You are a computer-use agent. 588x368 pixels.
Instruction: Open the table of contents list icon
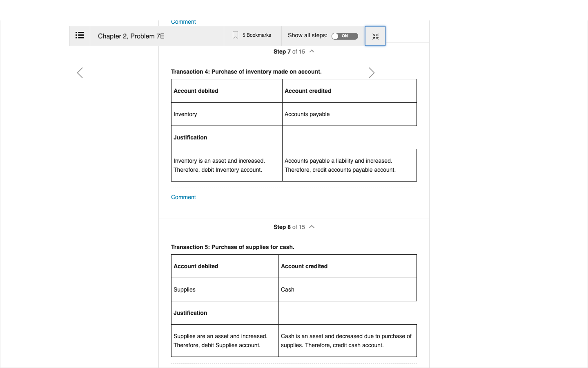point(80,36)
